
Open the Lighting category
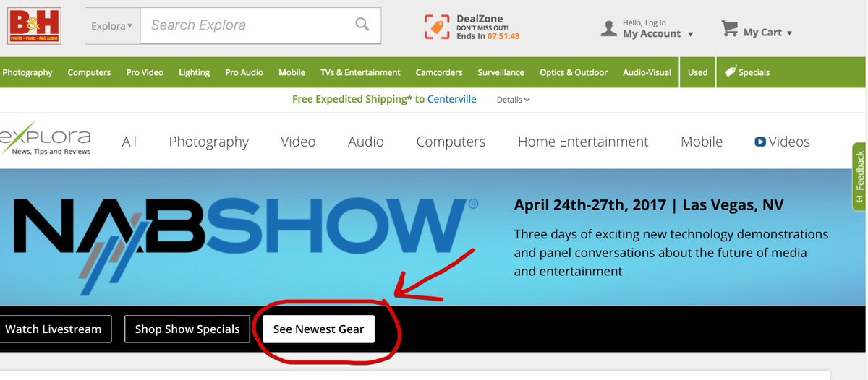[x=195, y=72]
